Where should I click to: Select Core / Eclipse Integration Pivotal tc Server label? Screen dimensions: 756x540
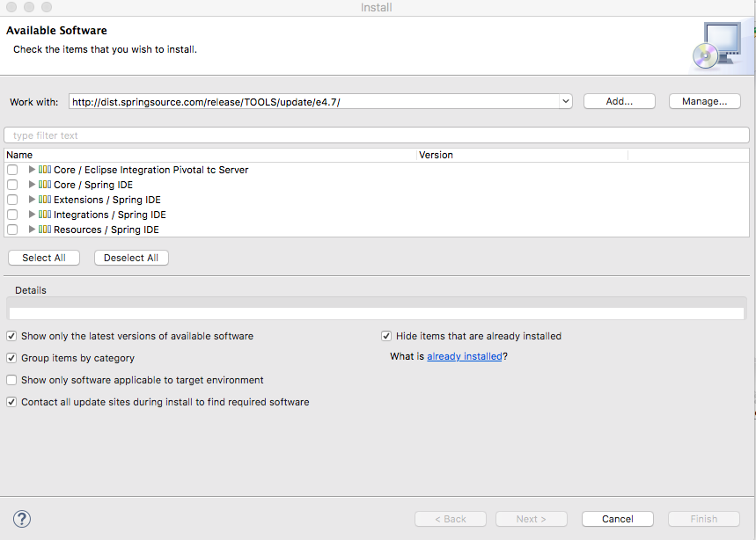tap(150, 170)
